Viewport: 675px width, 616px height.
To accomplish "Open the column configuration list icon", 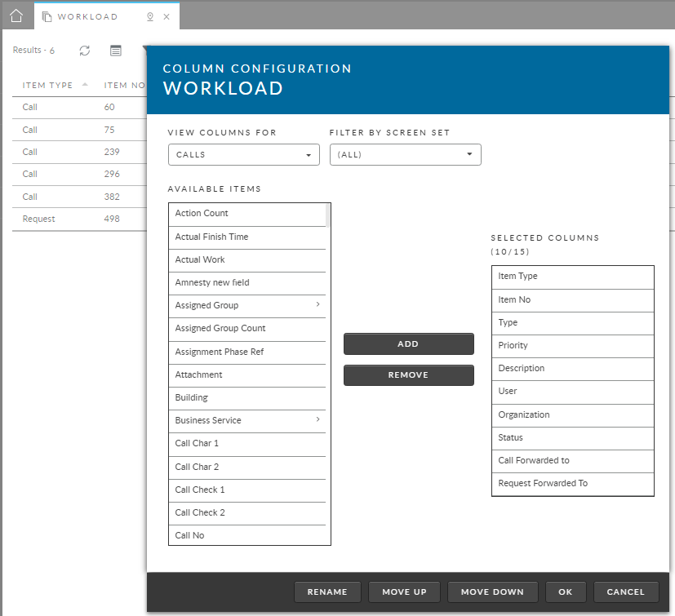I will click(x=116, y=51).
